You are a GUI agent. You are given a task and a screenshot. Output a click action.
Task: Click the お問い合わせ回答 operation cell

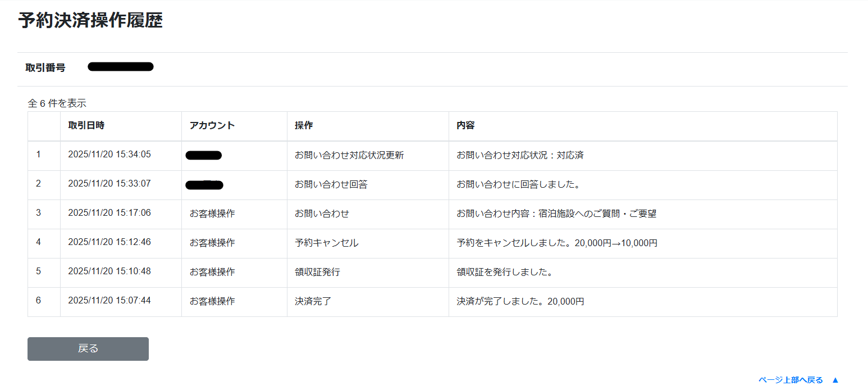point(331,184)
